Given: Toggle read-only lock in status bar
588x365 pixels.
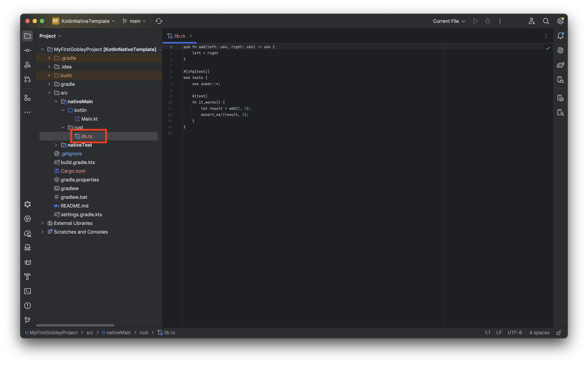Looking at the screenshot, I should point(558,333).
